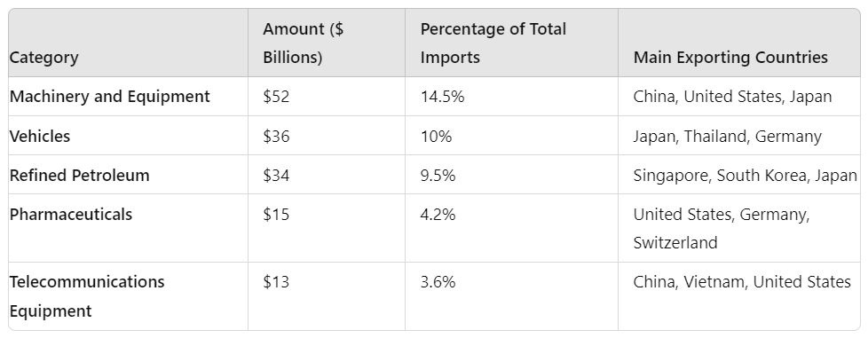Select the $52 amount value
Image resolution: width=868 pixels, height=338 pixels.
276,97
